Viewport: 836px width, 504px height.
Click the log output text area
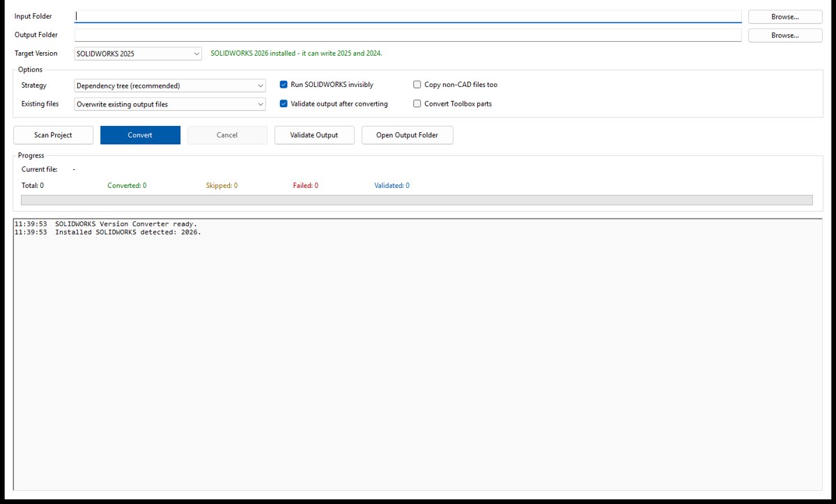click(x=418, y=355)
